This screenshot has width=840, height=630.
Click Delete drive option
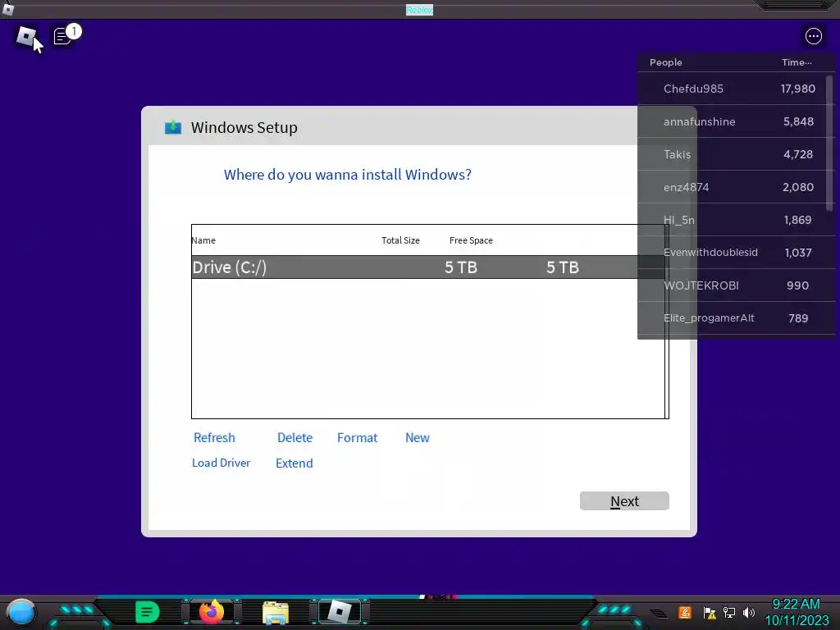294,438
